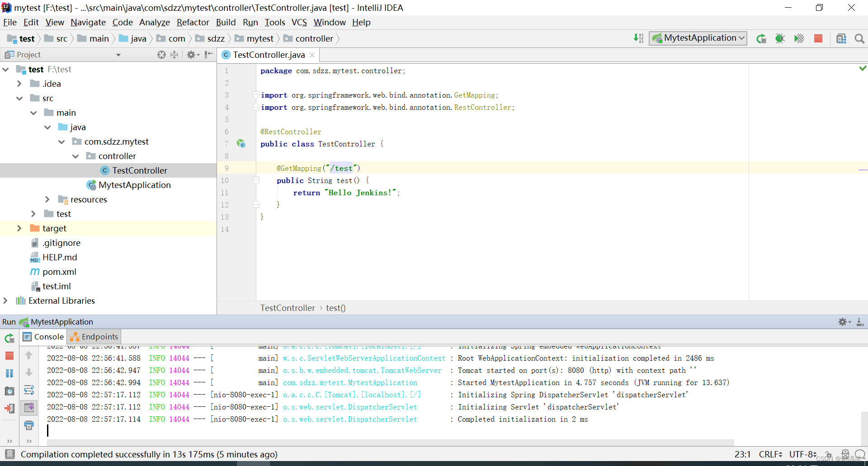
Task: Open the Refactor menu
Action: coord(193,22)
